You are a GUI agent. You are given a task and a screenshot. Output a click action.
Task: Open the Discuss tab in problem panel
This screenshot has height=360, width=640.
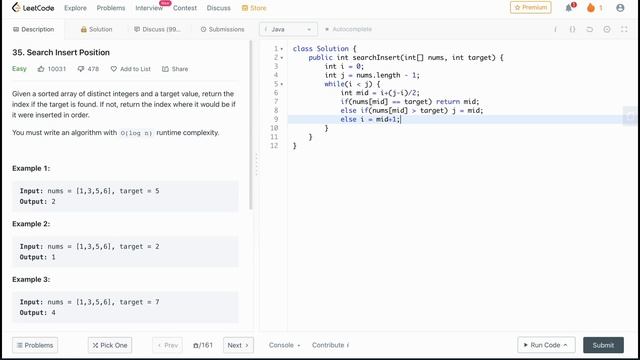(x=157, y=29)
